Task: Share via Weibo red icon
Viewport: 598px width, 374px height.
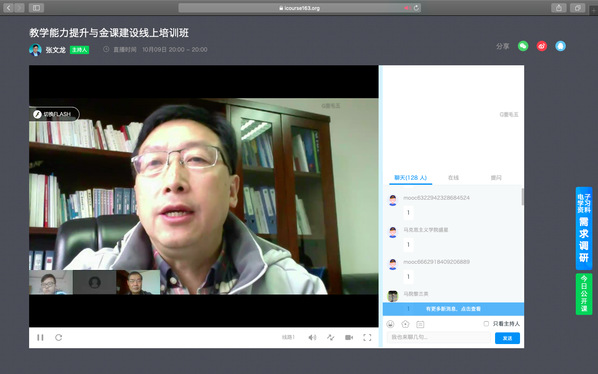Action: pos(542,46)
